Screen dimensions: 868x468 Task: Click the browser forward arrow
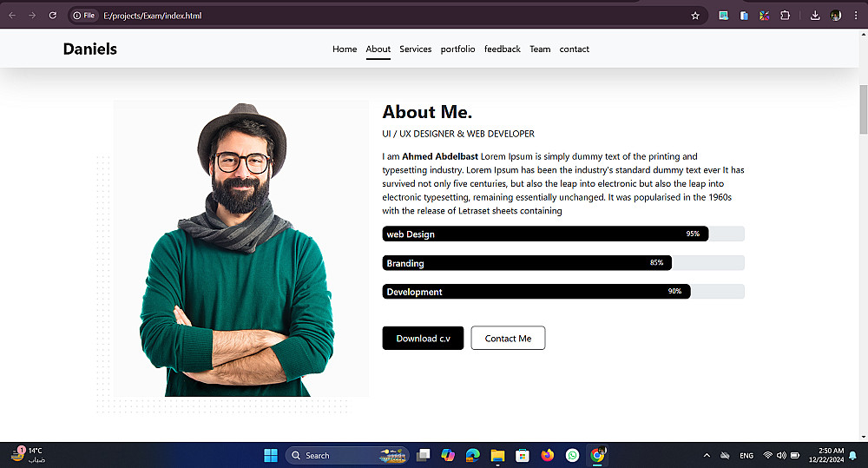point(32,16)
